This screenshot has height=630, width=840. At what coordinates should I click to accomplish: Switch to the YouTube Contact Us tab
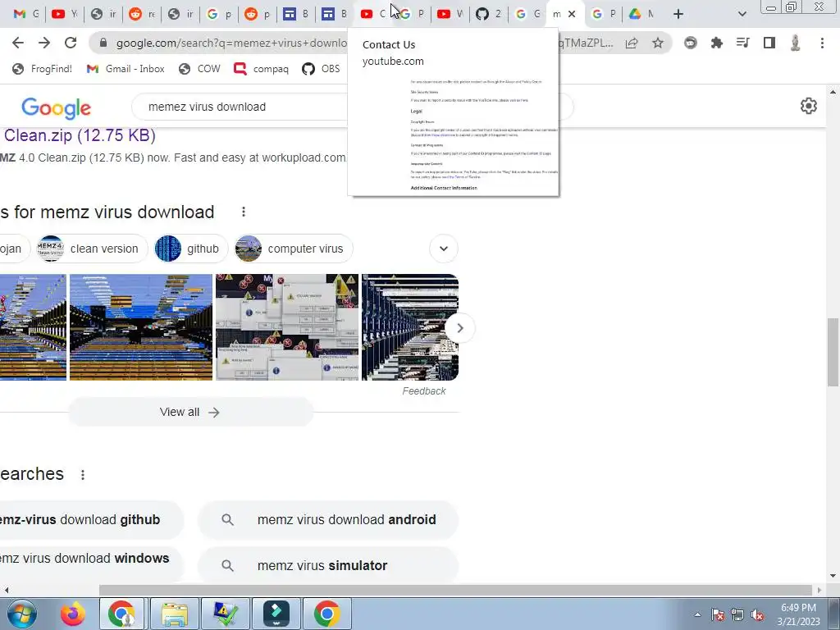pyautogui.click(x=373, y=14)
